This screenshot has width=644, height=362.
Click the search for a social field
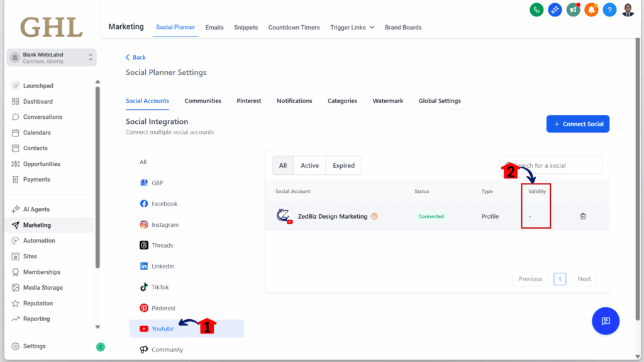pos(553,165)
